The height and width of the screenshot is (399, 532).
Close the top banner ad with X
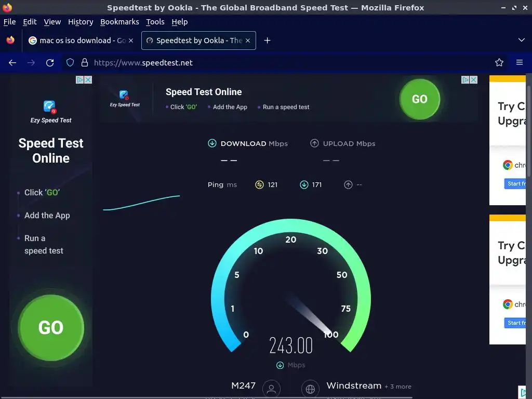474,79
